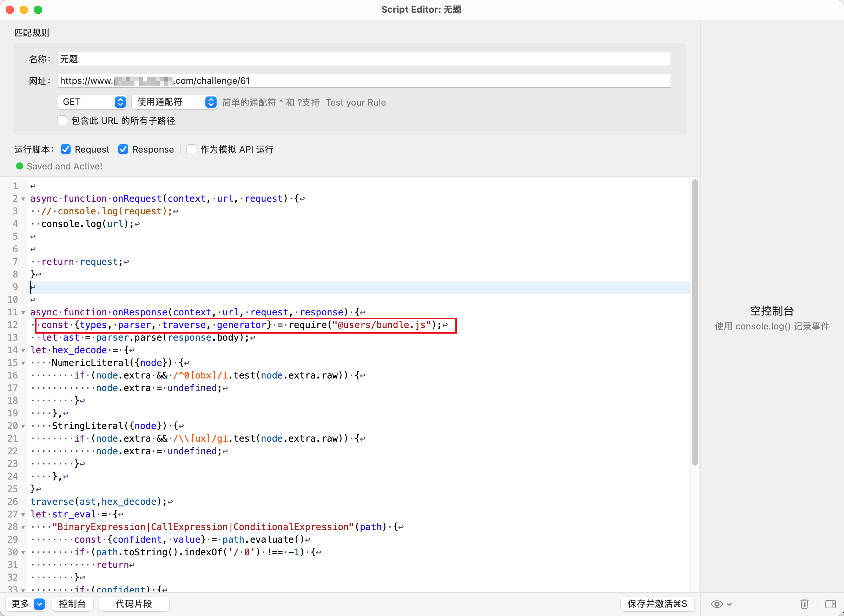Toggle the sidebar panel layout icon
This screenshot has height=616, width=844.
pos(830,604)
